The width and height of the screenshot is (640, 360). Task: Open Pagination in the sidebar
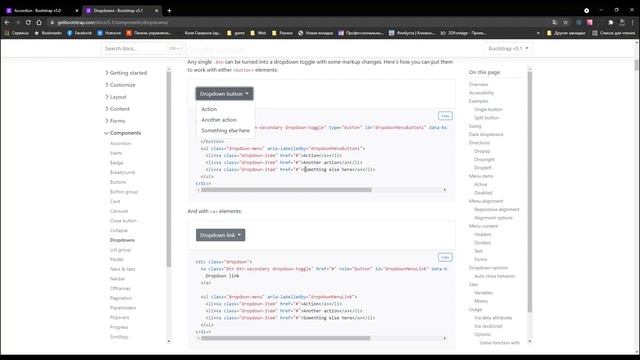[121, 298]
